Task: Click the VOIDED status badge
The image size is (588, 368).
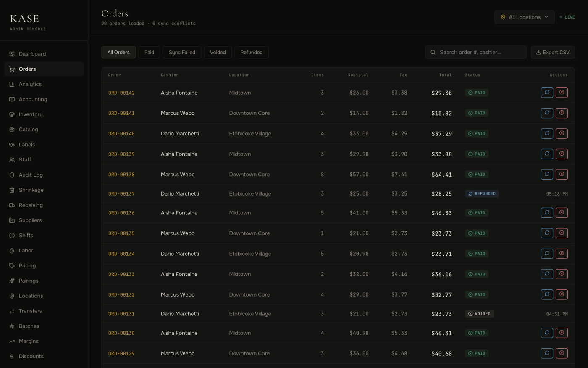Action: pyautogui.click(x=479, y=314)
